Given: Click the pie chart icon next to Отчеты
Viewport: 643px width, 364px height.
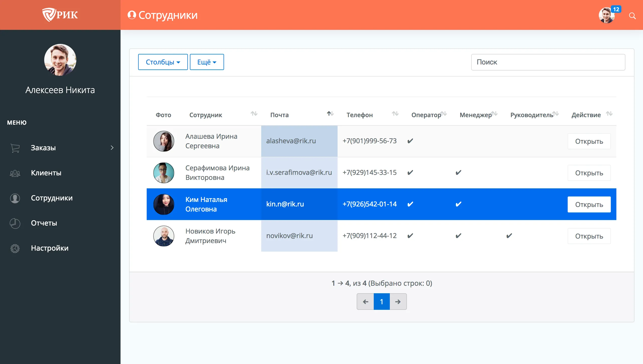Looking at the screenshot, I should [x=15, y=223].
